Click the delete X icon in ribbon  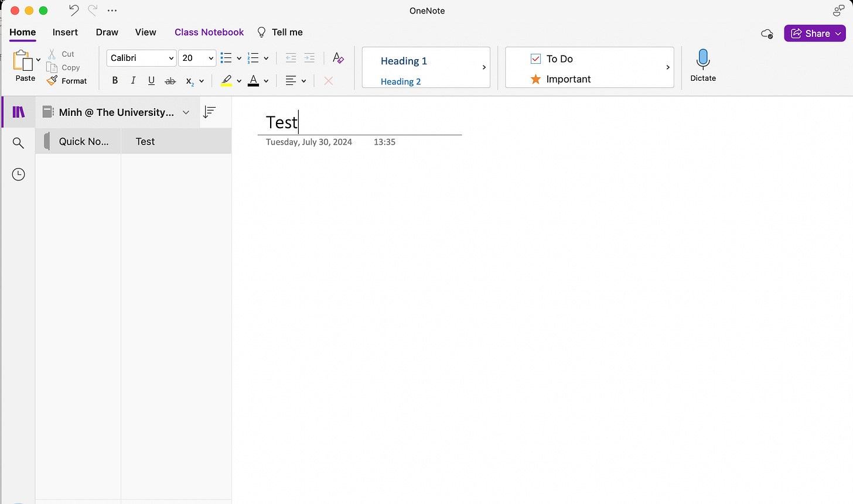click(329, 81)
